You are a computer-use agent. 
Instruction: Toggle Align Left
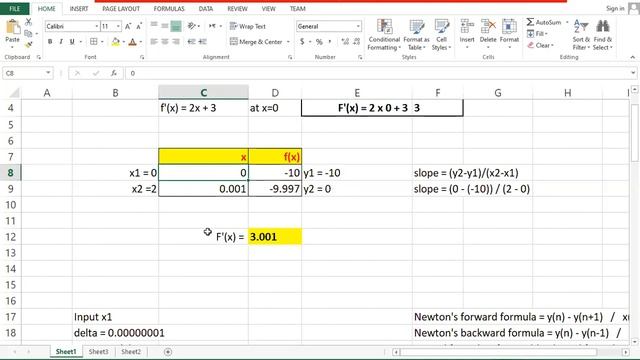tap(154, 42)
